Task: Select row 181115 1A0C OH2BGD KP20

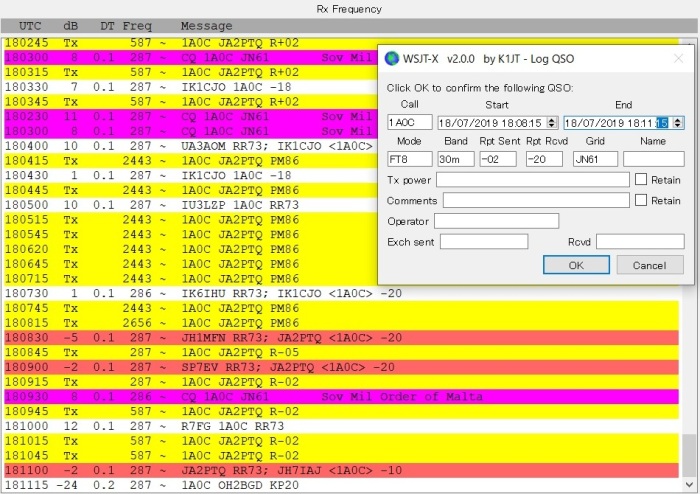Action: [x=342, y=485]
